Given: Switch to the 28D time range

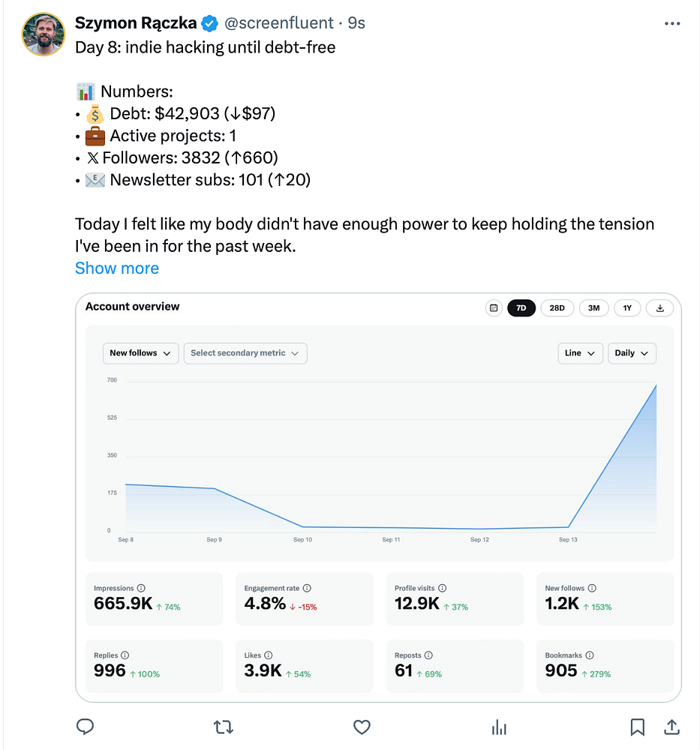Looking at the screenshot, I should coord(557,307).
